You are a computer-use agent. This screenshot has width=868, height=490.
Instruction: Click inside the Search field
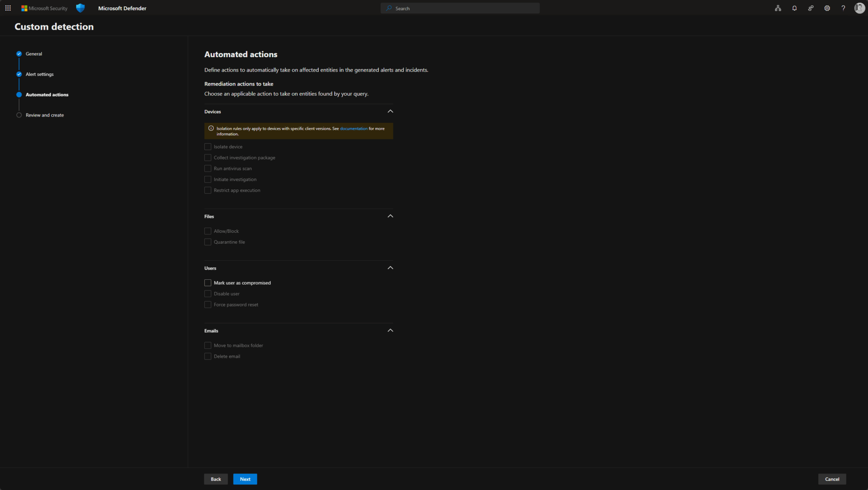pos(460,8)
